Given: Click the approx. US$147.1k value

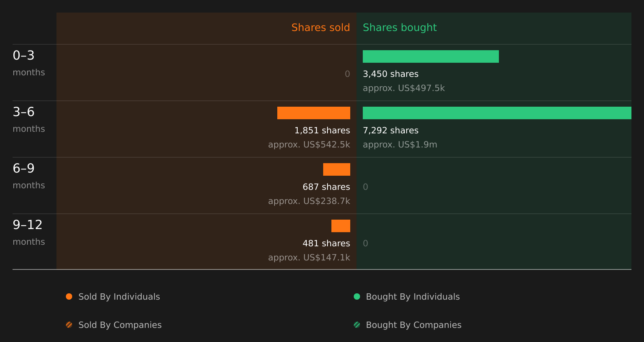Looking at the screenshot, I should point(309,258).
